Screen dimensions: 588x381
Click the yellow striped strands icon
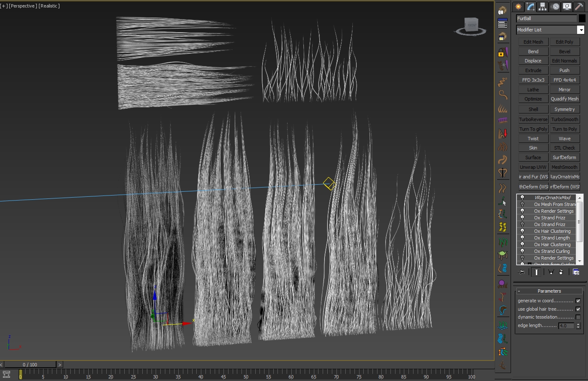point(503,227)
